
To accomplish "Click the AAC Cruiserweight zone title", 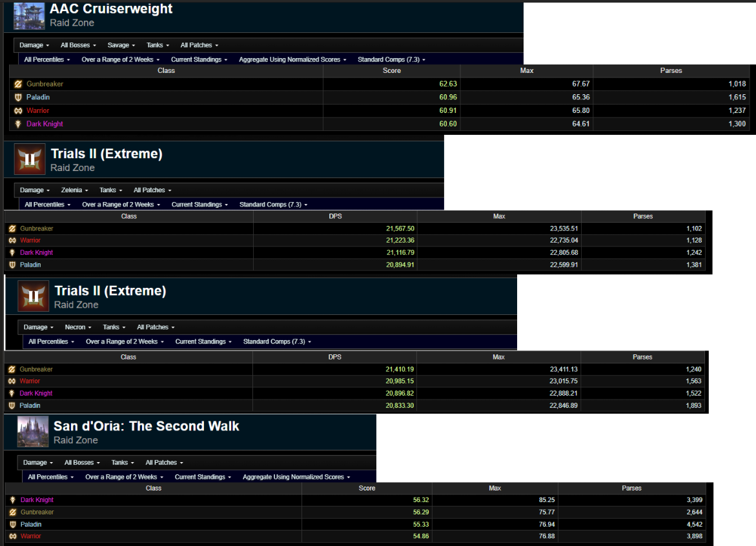I will [111, 8].
